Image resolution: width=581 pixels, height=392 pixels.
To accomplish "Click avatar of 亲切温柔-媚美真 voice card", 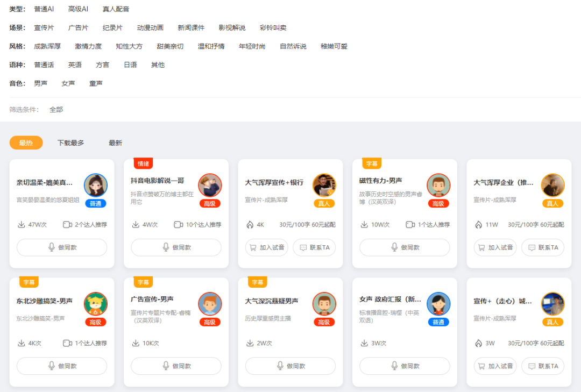I will point(95,186).
